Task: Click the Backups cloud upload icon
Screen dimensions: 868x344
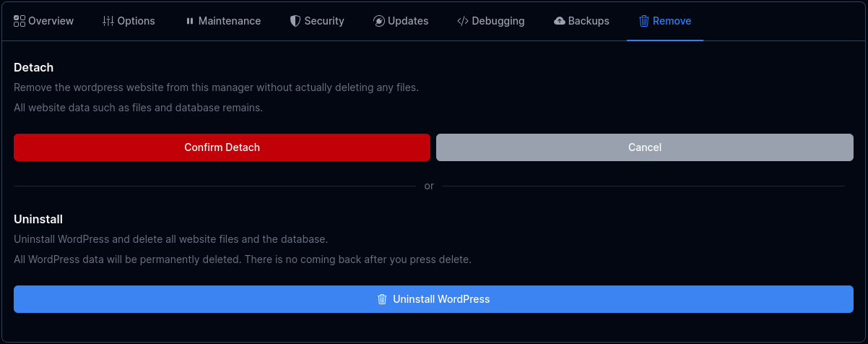Action: pyautogui.click(x=560, y=21)
